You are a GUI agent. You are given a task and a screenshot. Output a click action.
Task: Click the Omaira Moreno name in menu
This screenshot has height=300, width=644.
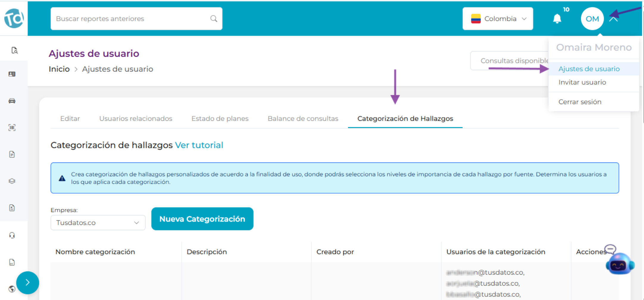pos(594,47)
